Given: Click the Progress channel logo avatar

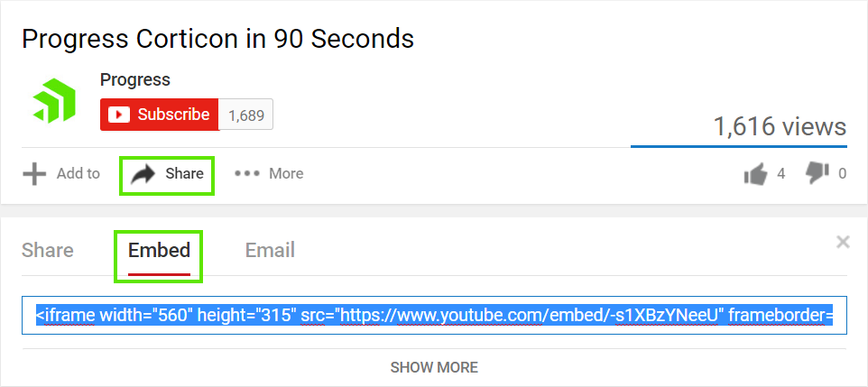Looking at the screenshot, I should point(54,100).
